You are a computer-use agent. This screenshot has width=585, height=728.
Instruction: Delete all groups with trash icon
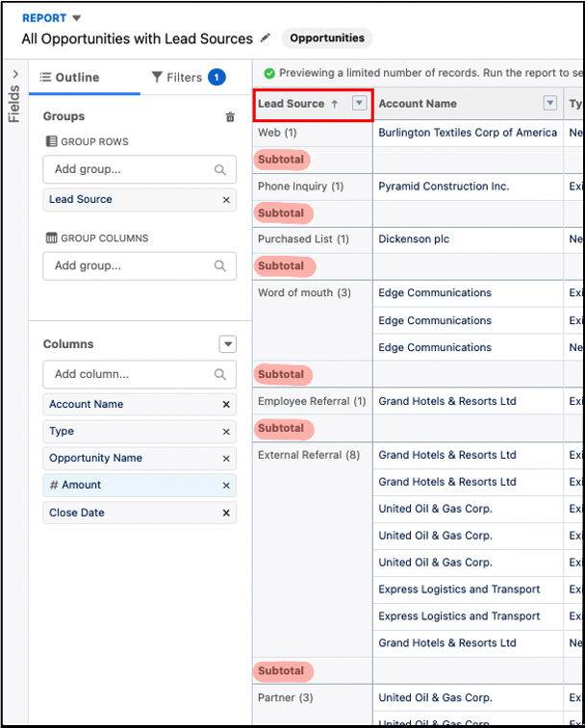[230, 116]
